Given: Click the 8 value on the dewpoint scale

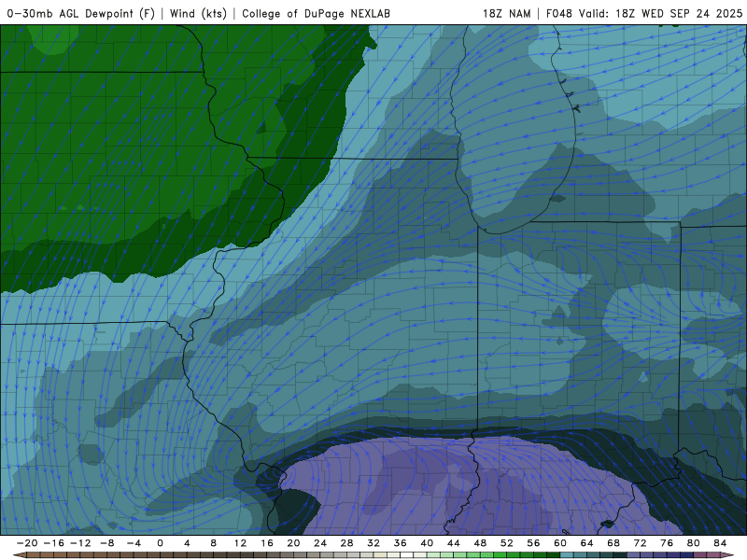Looking at the screenshot, I should (x=214, y=543).
